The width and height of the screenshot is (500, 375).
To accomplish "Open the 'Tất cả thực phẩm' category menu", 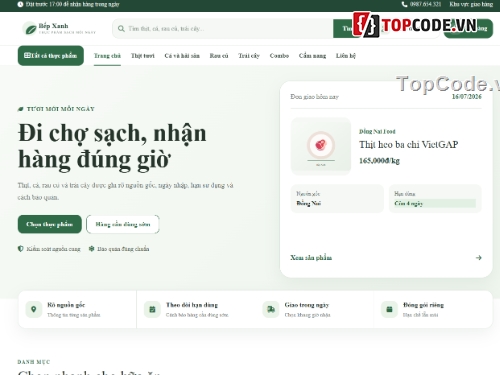I will pyautogui.click(x=51, y=56).
